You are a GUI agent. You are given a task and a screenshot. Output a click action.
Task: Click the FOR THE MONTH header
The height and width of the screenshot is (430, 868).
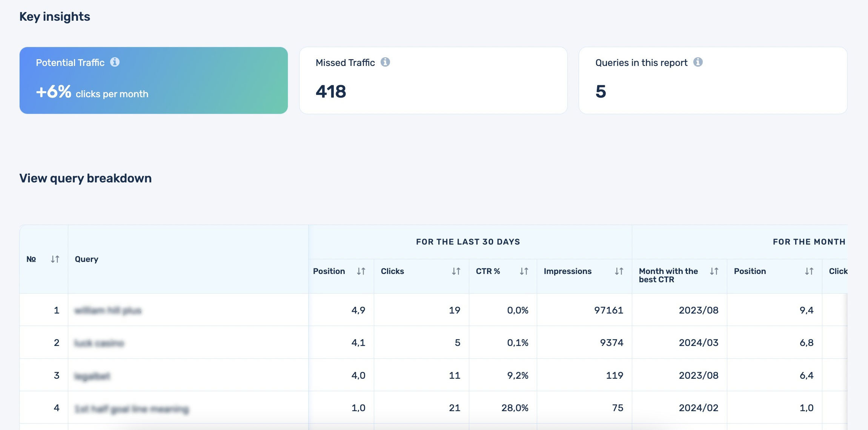click(809, 242)
